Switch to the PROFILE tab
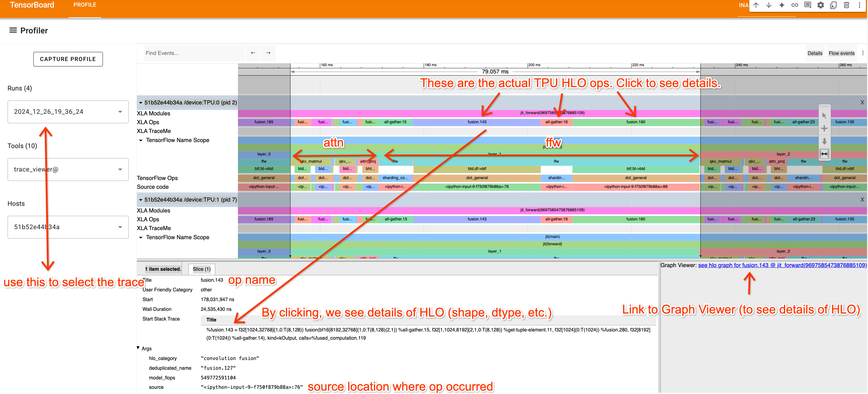 (85, 5)
